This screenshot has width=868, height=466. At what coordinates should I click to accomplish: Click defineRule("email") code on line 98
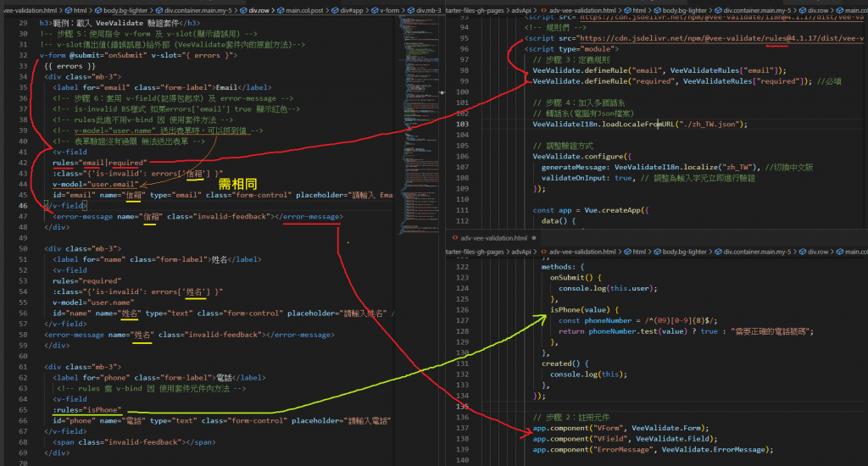pyautogui.click(x=659, y=70)
